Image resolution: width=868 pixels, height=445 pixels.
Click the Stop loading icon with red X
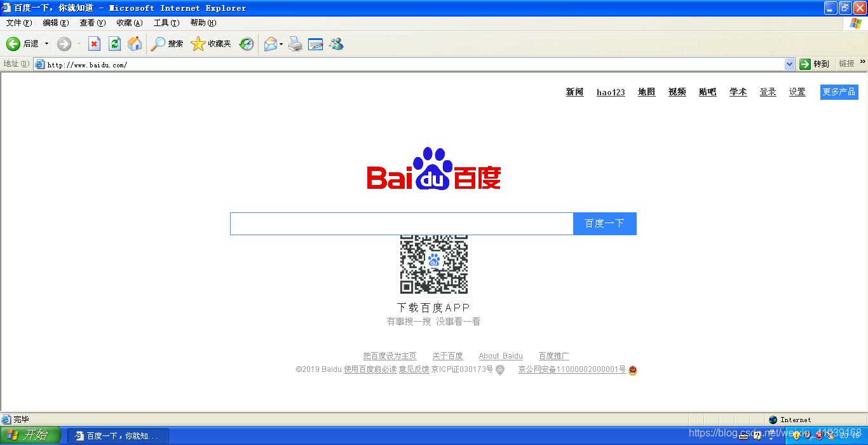pos(94,44)
